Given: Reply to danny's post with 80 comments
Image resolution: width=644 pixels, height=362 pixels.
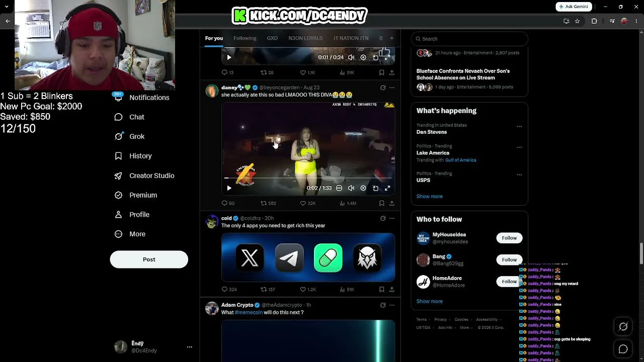Looking at the screenshot, I should (x=228, y=203).
